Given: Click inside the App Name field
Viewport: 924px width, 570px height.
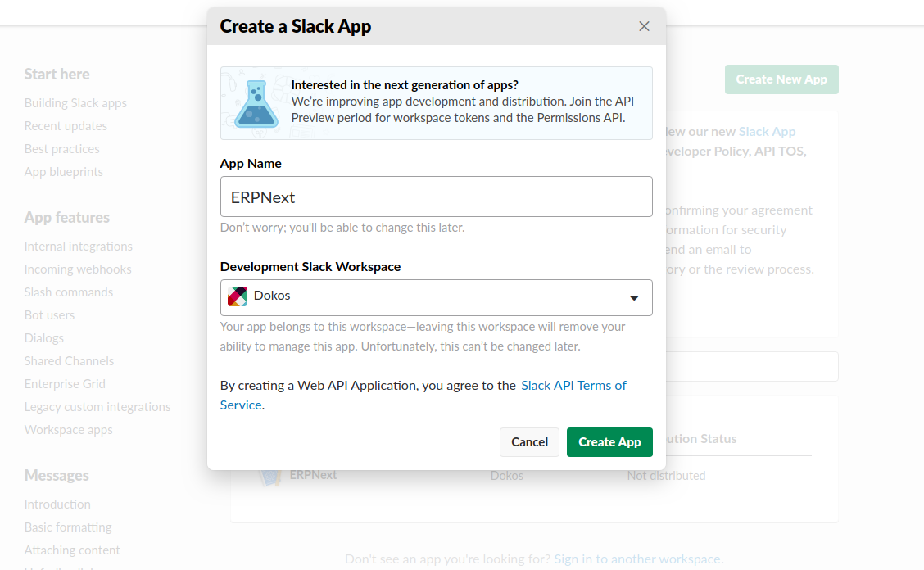Looking at the screenshot, I should click(x=436, y=197).
